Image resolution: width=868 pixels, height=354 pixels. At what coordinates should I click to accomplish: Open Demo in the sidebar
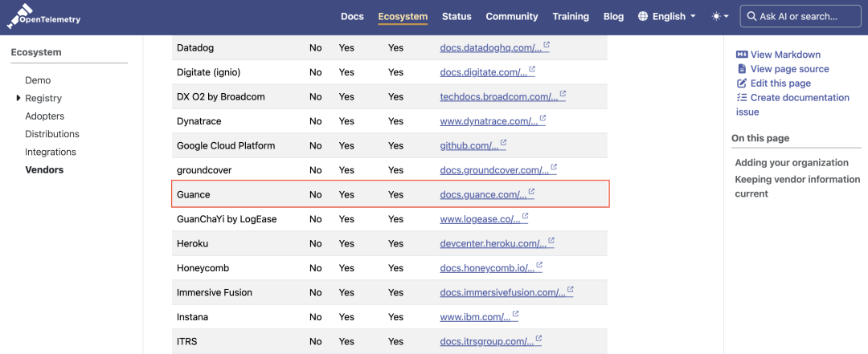(38, 80)
